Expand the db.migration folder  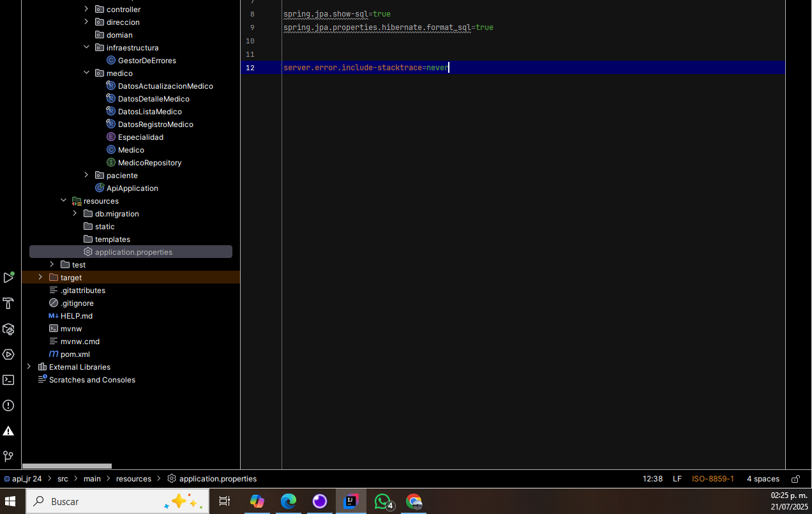click(x=75, y=214)
